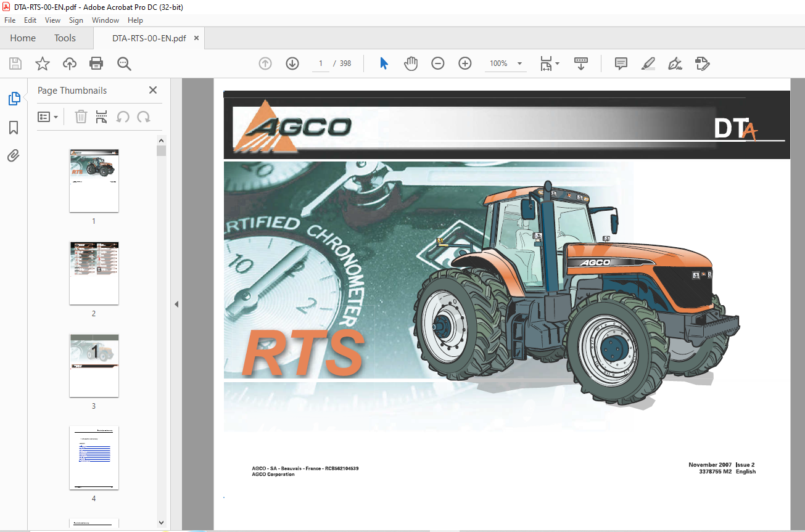Screen dimensions: 805x532
Task: Click the thumbnails panel scrollbar thumb
Action: tap(161, 151)
